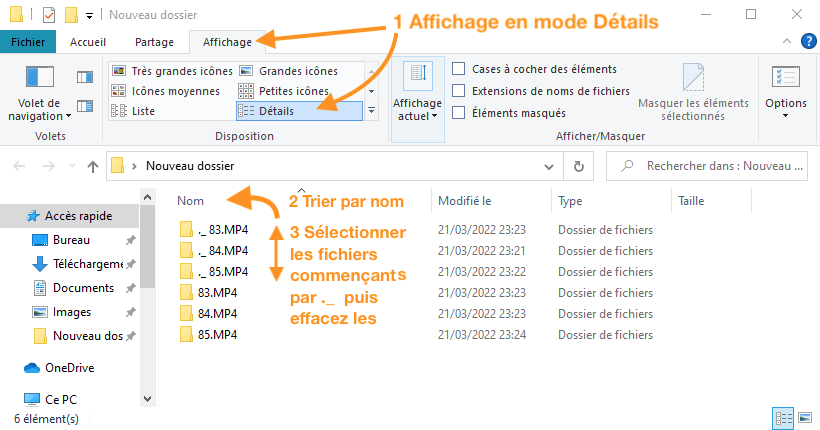
Task: Click the New folder quick access icon
Action: [x=71, y=15]
